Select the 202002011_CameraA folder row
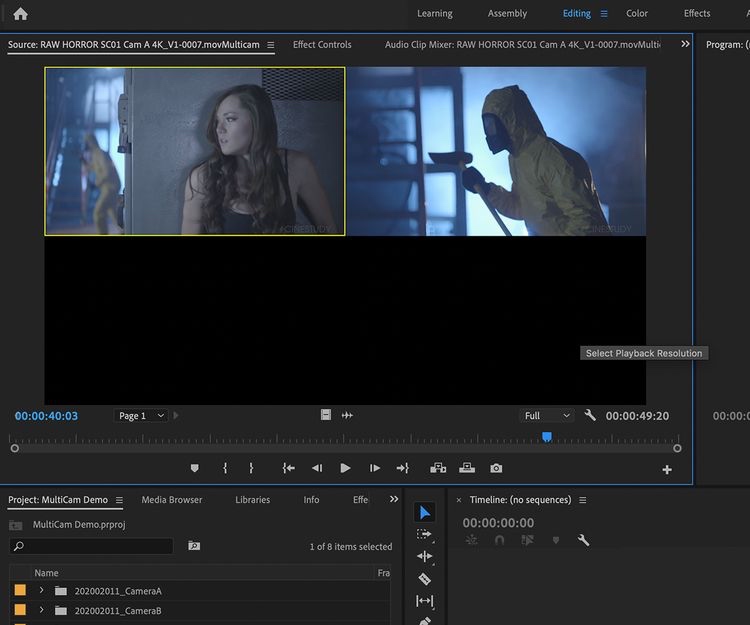Image resolution: width=750 pixels, height=625 pixels. click(200, 591)
